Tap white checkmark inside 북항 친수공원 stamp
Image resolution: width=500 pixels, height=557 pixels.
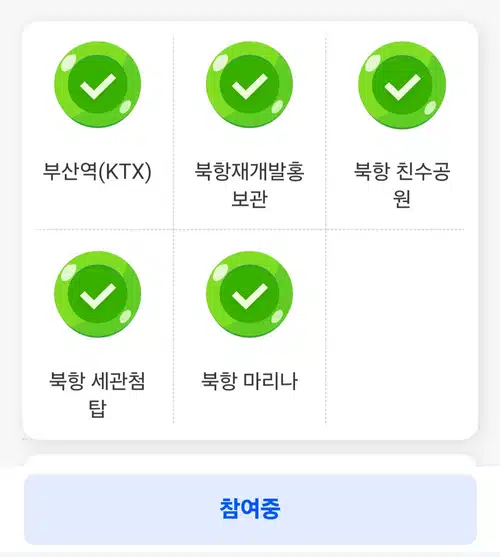click(x=402, y=86)
